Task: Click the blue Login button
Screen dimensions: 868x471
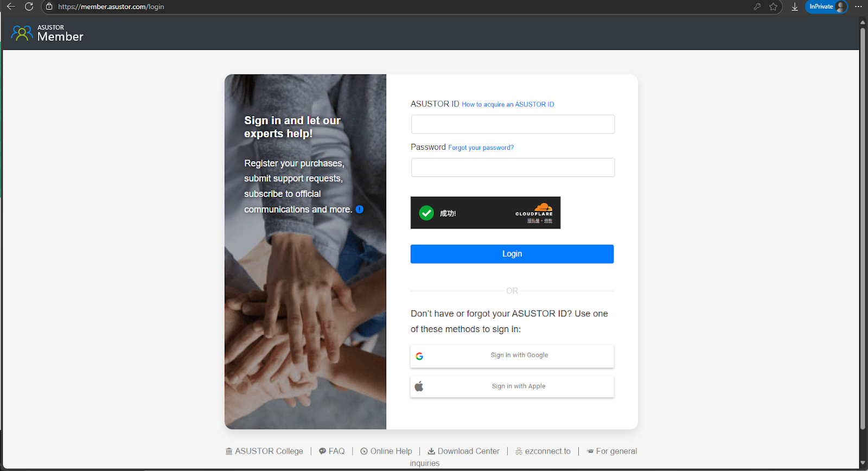Action: (512, 254)
